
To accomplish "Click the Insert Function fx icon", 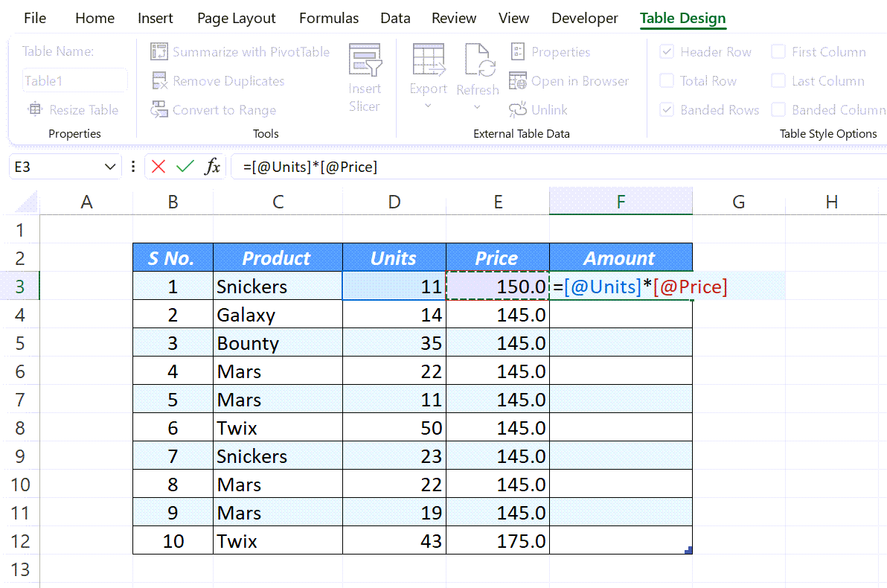I will [x=212, y=166].
